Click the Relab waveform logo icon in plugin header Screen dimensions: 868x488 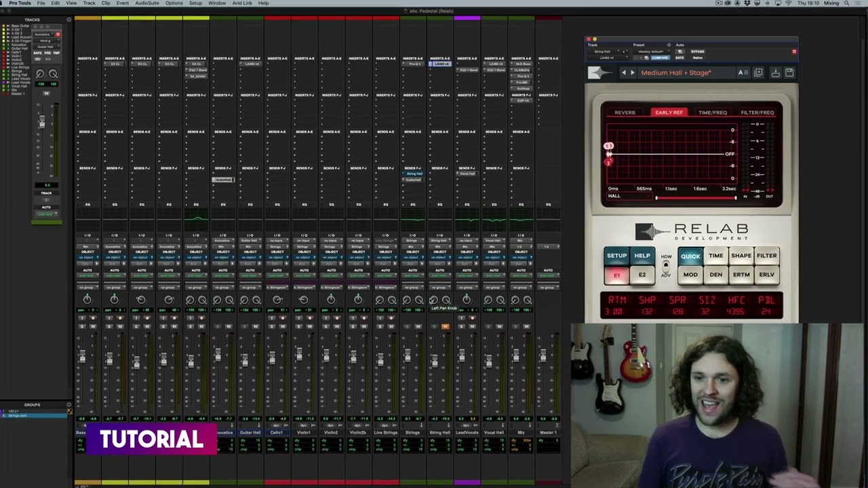click(x=601, y=73)
